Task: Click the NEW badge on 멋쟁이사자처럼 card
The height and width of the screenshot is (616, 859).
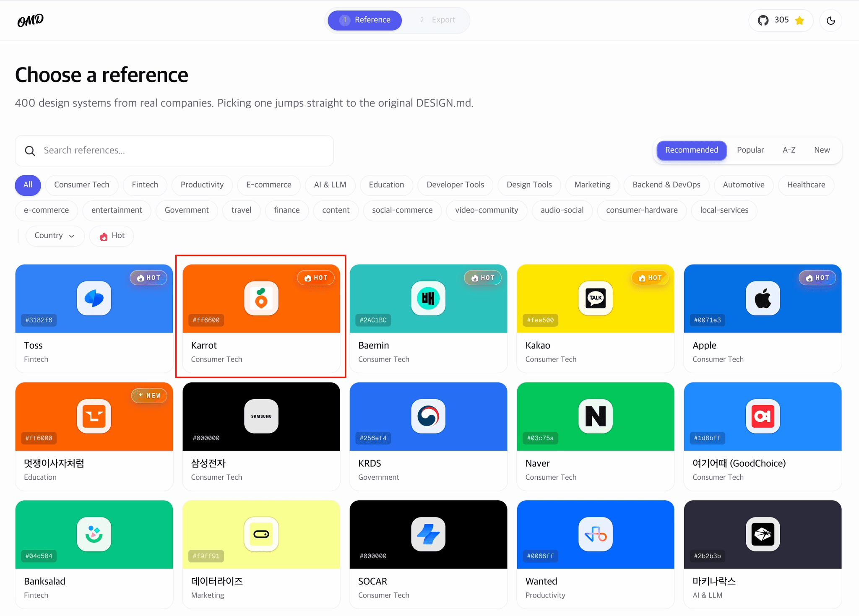Action: tap(149, 395)
